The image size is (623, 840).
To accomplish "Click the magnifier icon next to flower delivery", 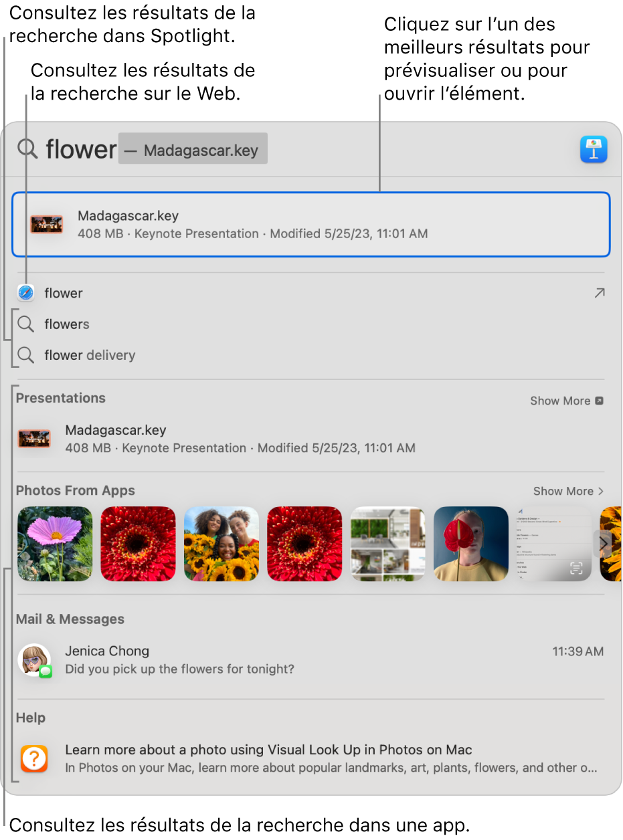I will (26, 355).
